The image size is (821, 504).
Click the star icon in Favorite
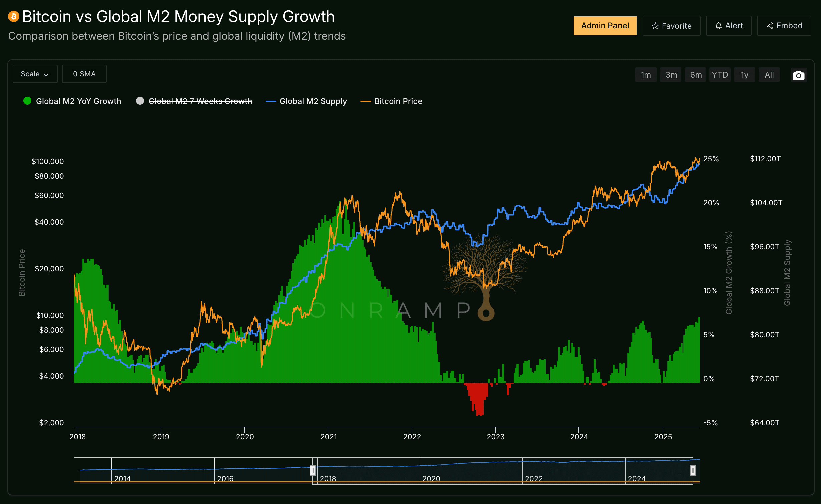click(655, 26)
